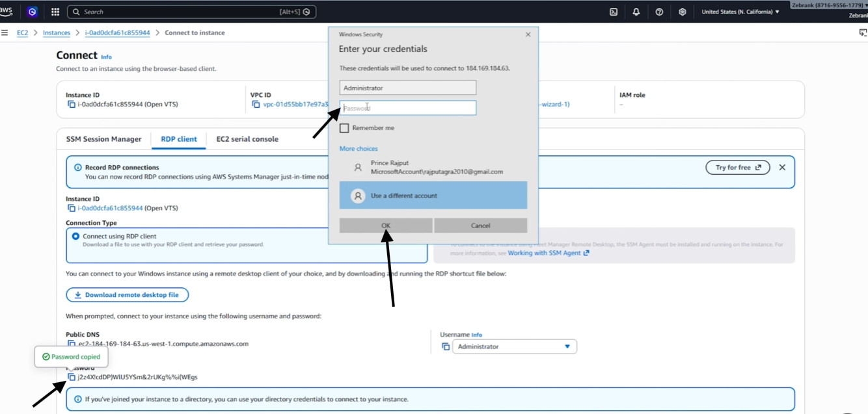Toggle the left navigation hamburger menu

(x=5, y=32)
